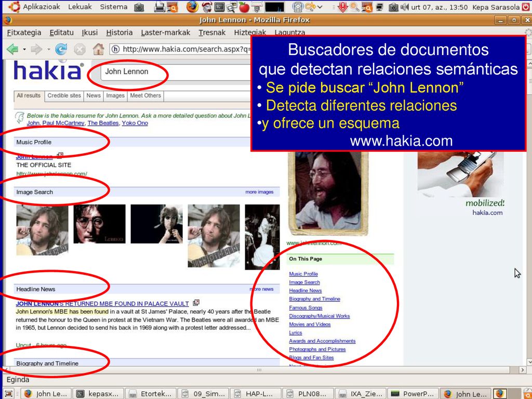Viewport: 532px width, 399px height.
Task: Click the Ubuntu logo in the top panel
Action: pyautogui.click(x=14, y=7)
